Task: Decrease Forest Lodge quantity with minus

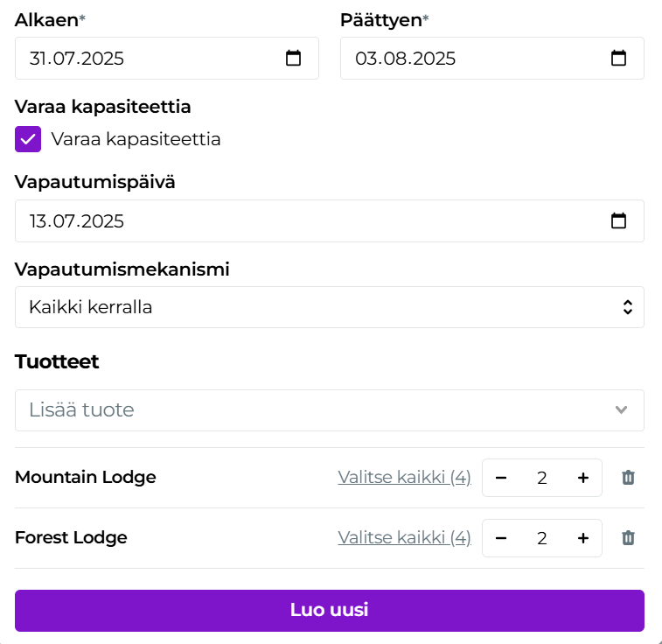Action: click(501, 538)
